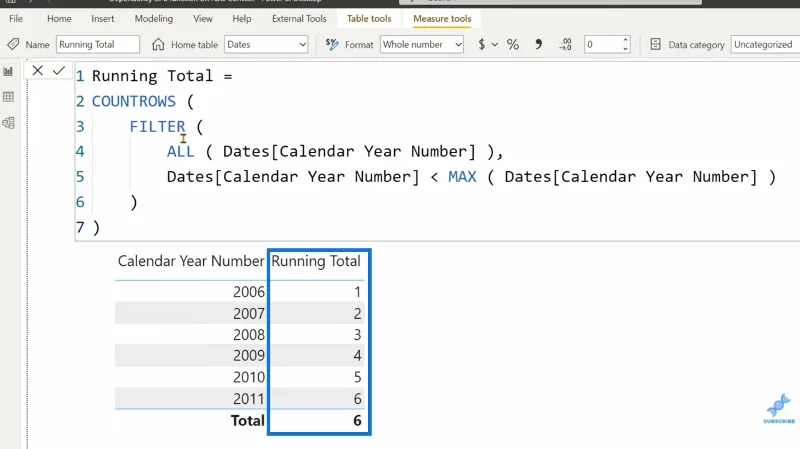Switch to Report view in sidebar
The height and width of the screenshot is (449, 800).
coord(8,71)
